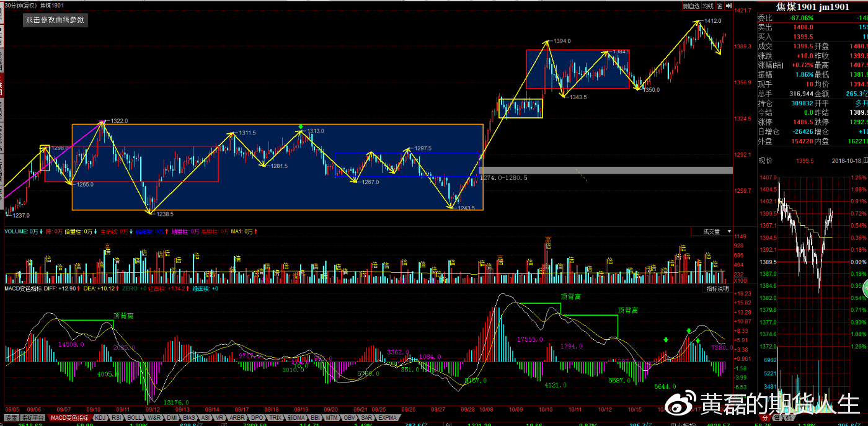Select the MACD变色指标 tab
Viewport: 868px width, 426px height.
click(x=70, y=418)
